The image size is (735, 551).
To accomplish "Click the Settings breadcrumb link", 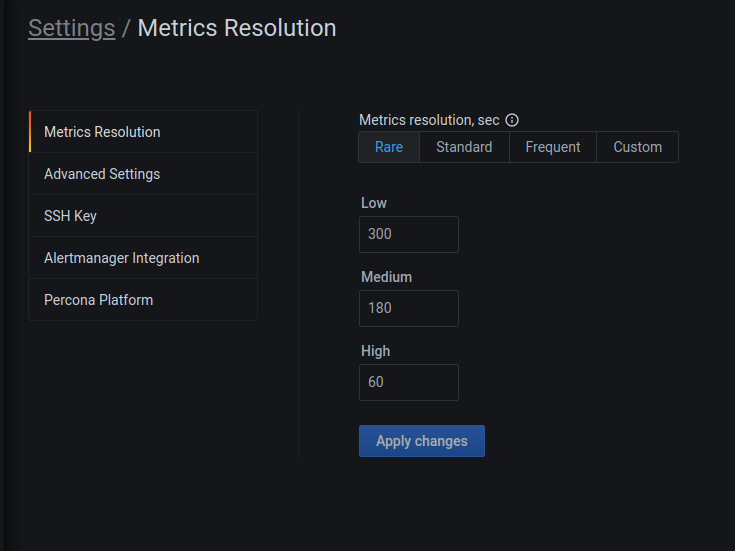I will pos(71,28).
